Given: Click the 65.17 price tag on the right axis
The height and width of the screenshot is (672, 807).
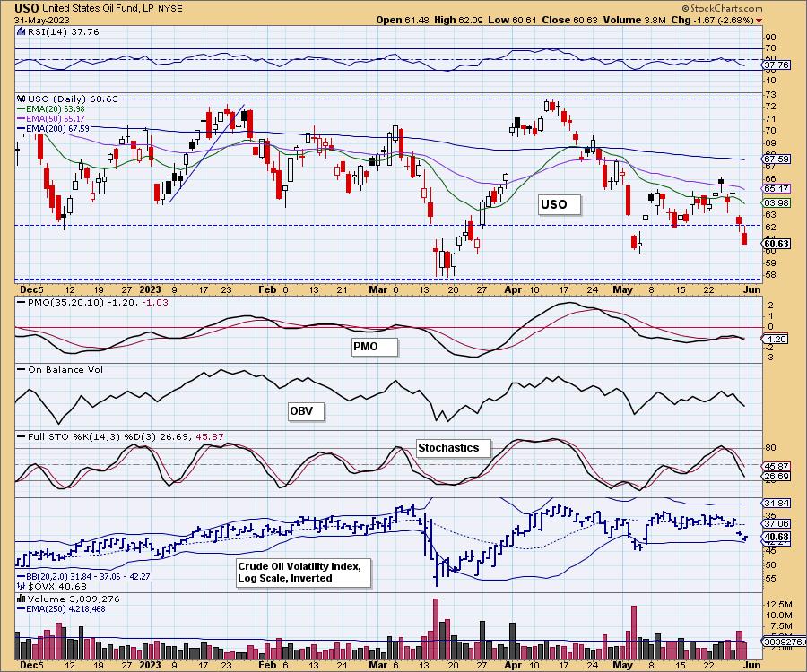Looking at the screenshot, I should tap(776, 189).
